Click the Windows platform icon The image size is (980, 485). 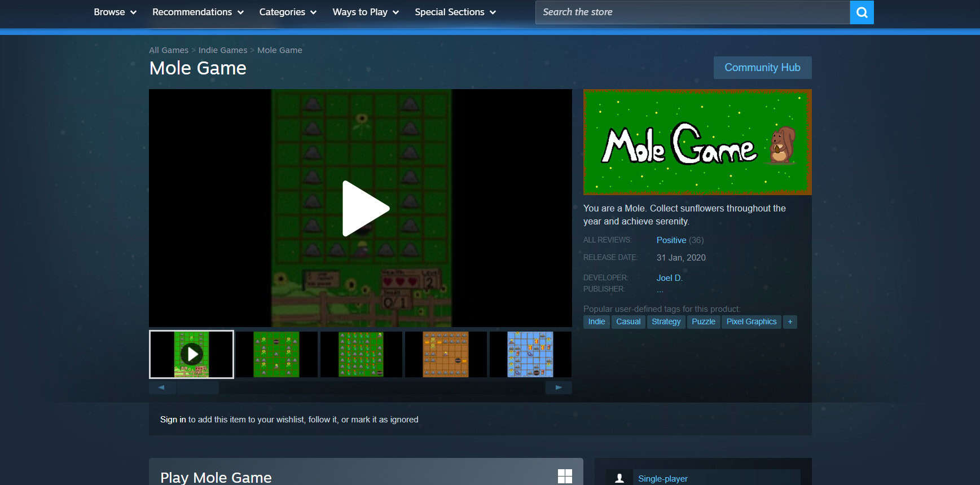[x=565, y=477]
